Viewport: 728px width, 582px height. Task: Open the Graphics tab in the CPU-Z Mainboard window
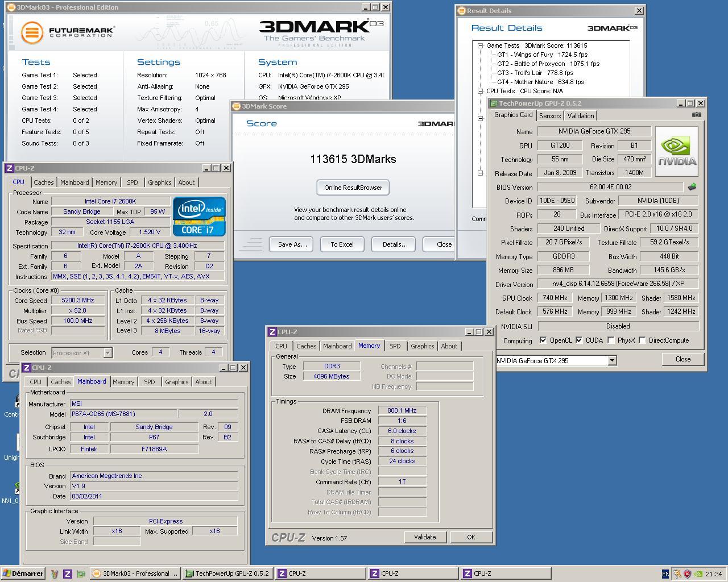176,382
